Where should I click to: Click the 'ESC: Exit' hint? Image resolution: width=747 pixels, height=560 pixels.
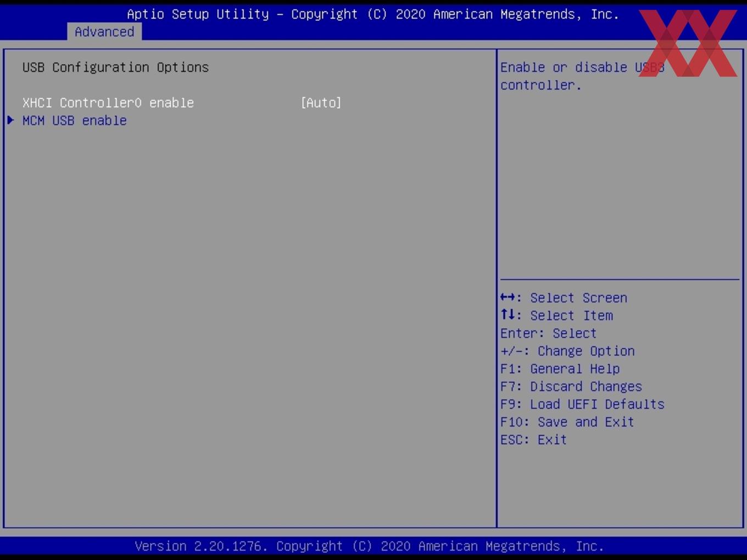(x=533, y=439)
